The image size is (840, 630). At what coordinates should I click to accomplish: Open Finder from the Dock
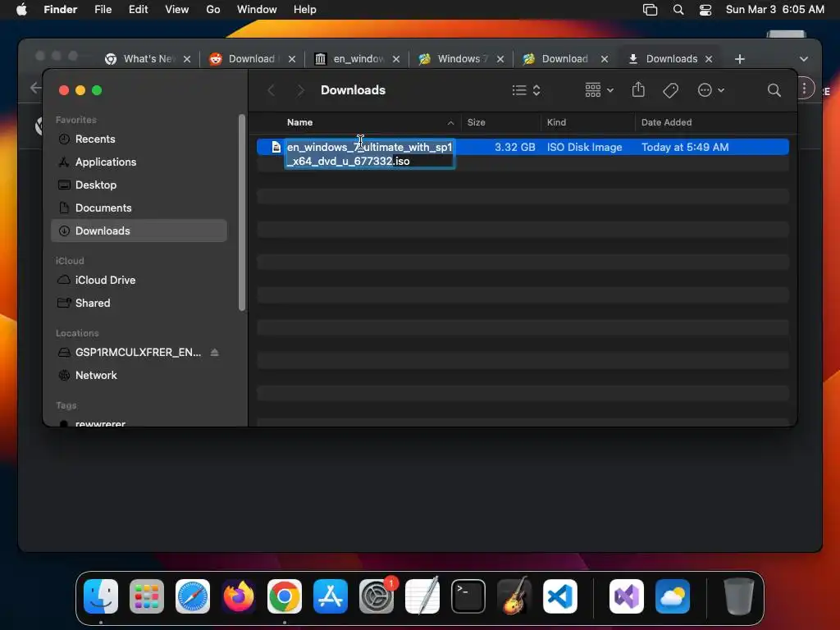click(x=101, y=596)
